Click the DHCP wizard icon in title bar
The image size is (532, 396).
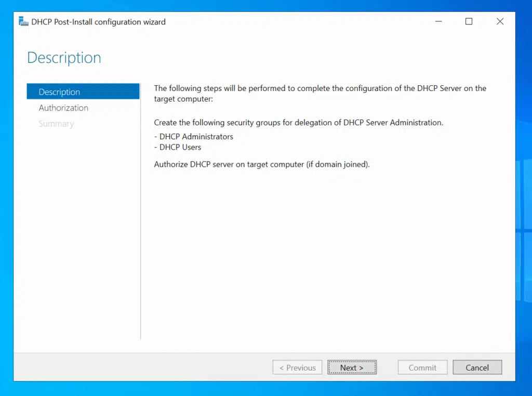coord(23,22)
